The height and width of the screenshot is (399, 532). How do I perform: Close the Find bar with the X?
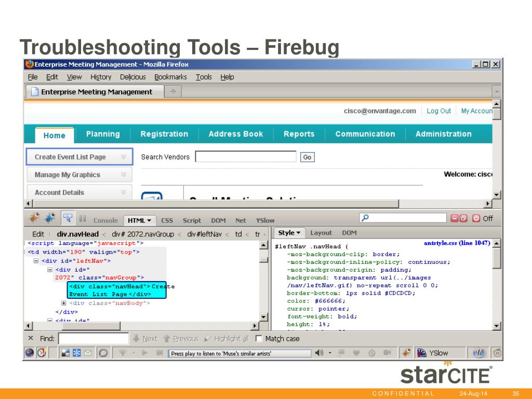(x=31, y=338)
